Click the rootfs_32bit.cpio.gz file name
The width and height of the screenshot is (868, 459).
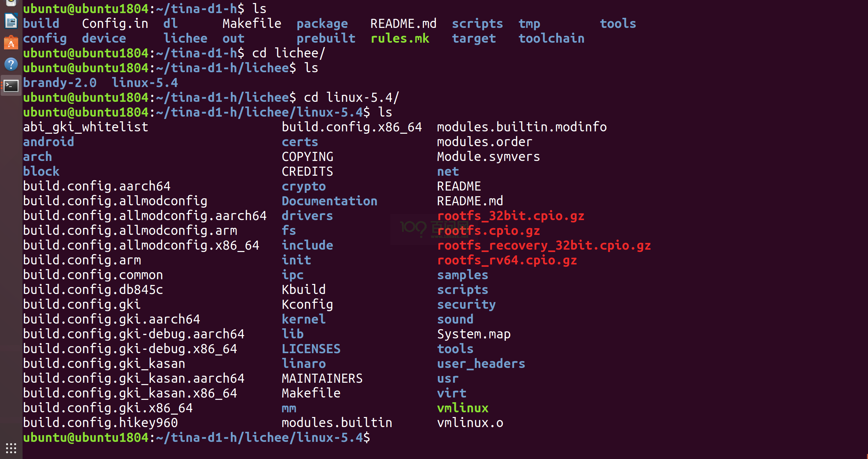point(510,216)
